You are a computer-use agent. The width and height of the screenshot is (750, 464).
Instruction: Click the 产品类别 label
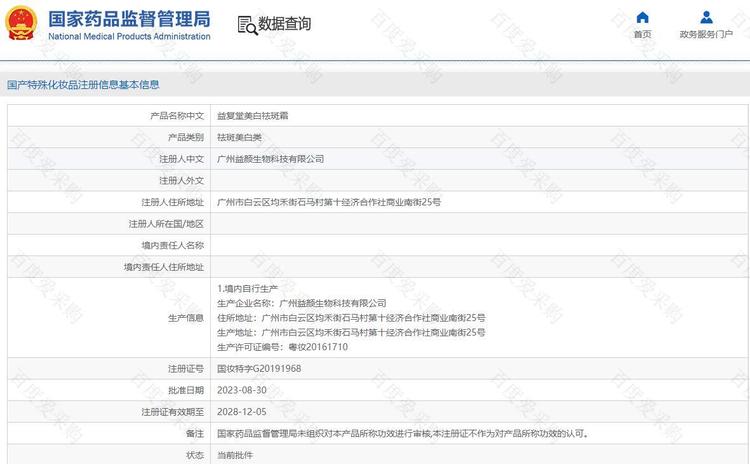[x=186, y=138]
